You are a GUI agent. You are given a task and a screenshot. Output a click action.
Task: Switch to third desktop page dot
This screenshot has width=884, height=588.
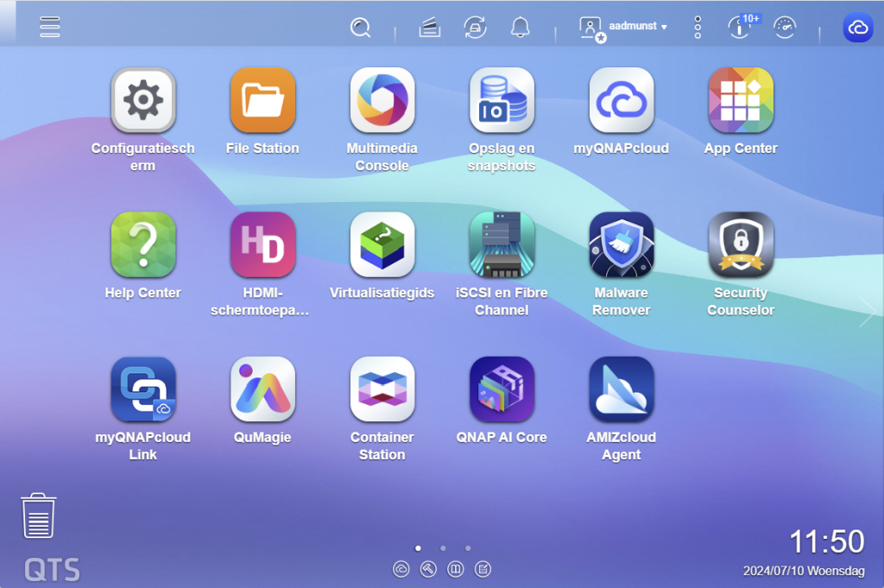pos(468,548)
